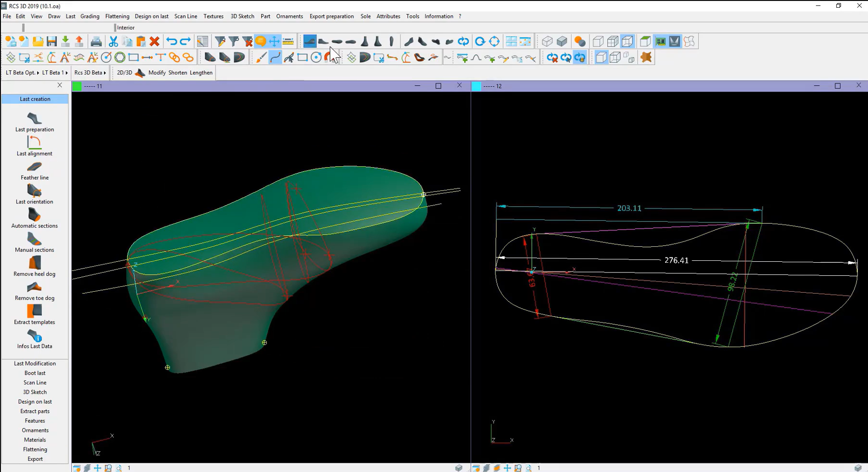The height and width of the screenshot is (472, 868).
Task: Toggle the highlighted move mode icon
Action: pyautogui.click(x=274, y=41)
